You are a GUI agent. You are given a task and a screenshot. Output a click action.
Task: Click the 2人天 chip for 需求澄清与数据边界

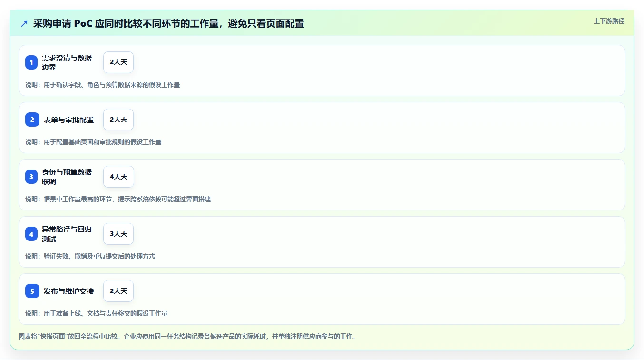(x=118, y=62)
